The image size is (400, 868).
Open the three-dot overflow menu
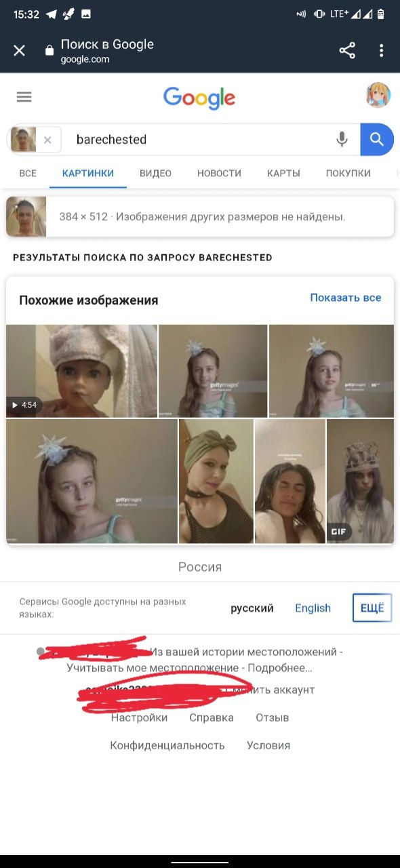tap(382, 51)
